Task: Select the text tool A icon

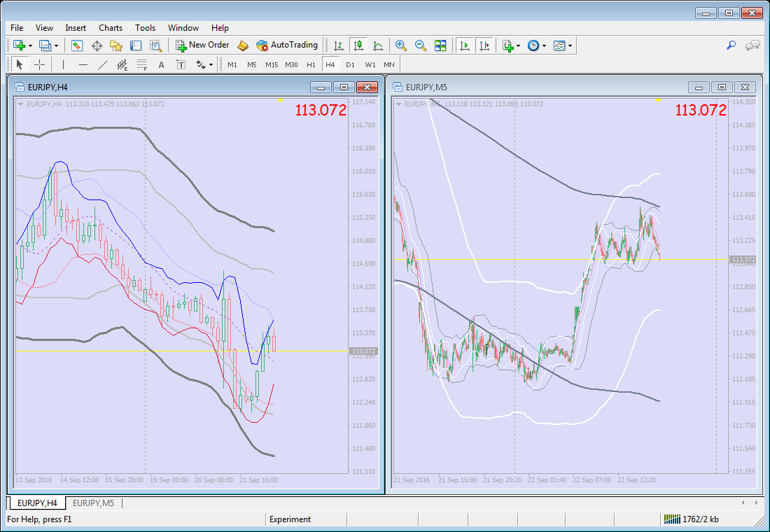Action: [161, 64]
